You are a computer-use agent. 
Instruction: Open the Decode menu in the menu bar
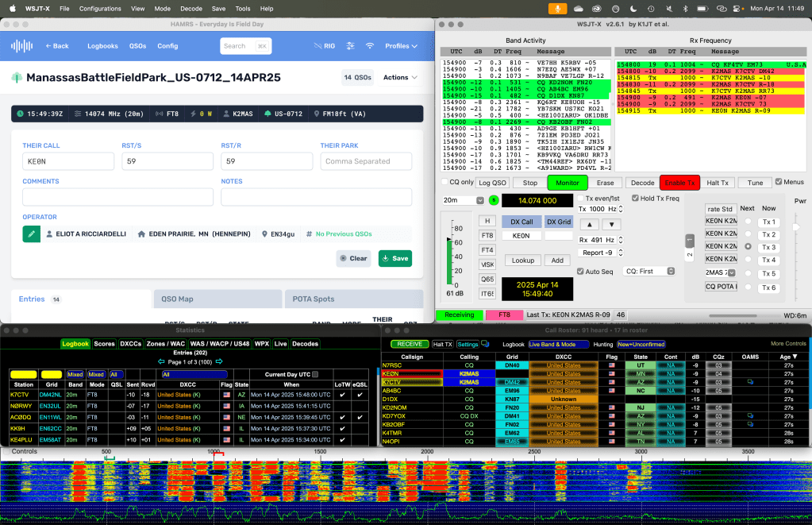click(191, 8)
